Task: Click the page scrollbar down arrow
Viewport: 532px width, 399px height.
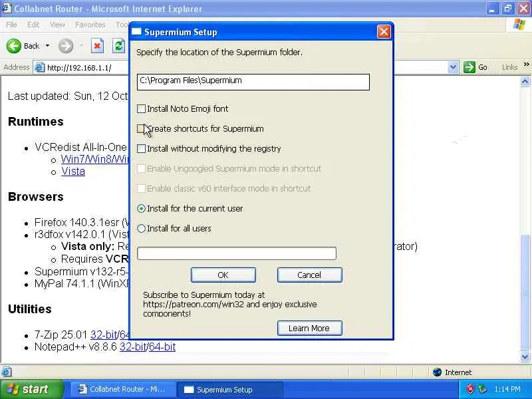Action: click(x=525, y=356)
